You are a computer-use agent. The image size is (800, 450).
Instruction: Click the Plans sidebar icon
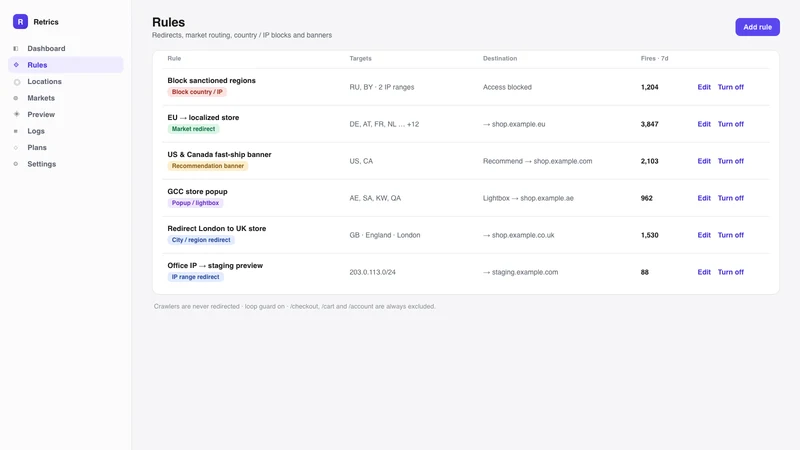click(16, 147)
